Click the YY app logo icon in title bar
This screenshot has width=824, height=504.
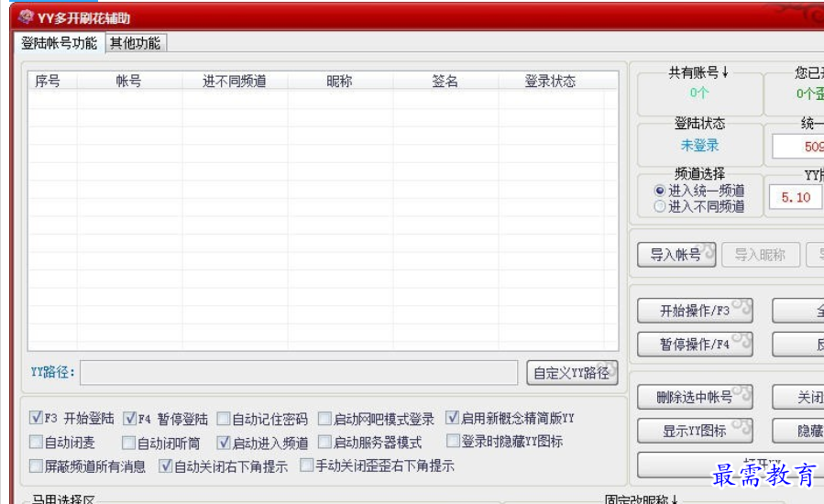click(26, 17)
